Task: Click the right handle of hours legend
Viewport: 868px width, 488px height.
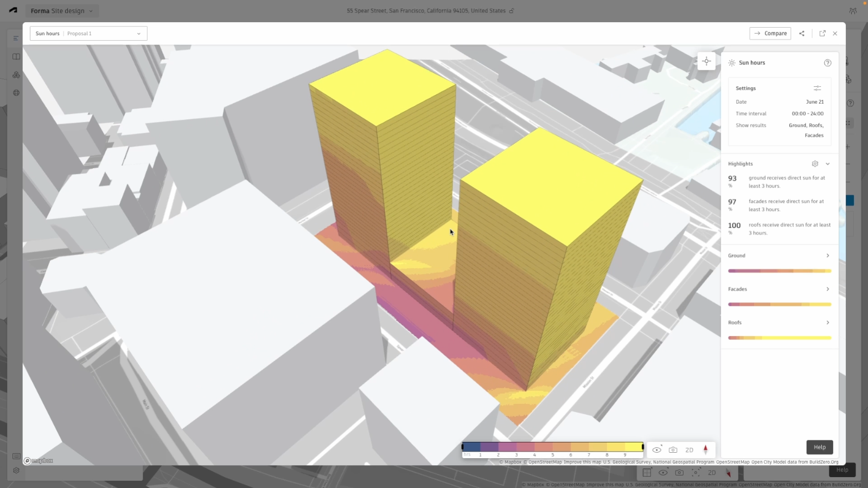Action: click(643, 447)
